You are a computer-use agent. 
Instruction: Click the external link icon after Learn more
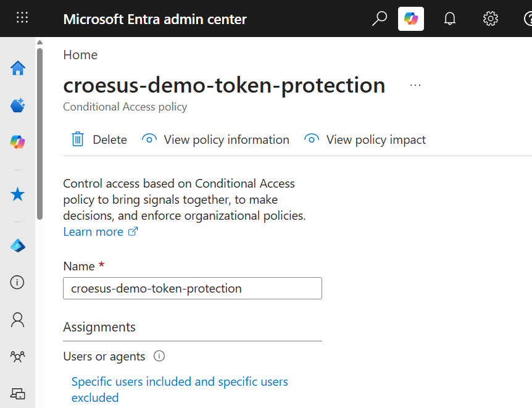click(133, 231)
